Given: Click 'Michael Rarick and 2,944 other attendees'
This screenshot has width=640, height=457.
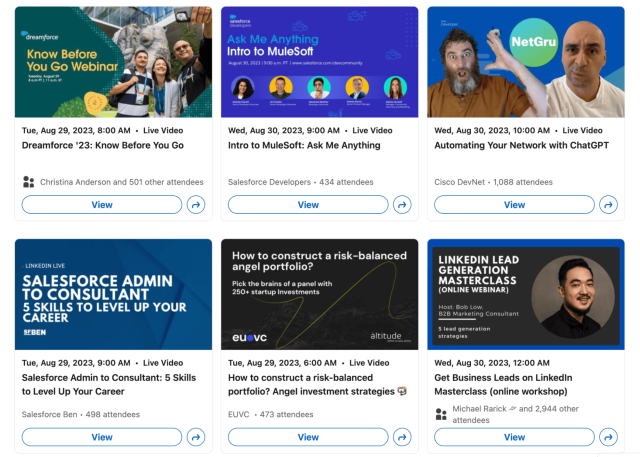Looking at the screenshot, I should (x=516, y=414).
